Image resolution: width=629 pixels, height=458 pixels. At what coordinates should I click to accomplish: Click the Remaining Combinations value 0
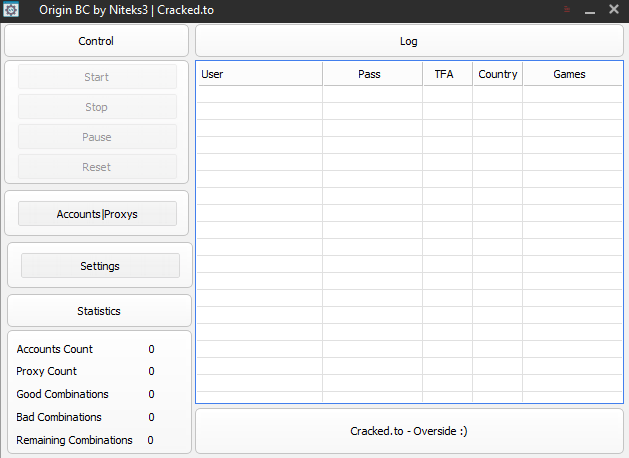tap(150, 440)
